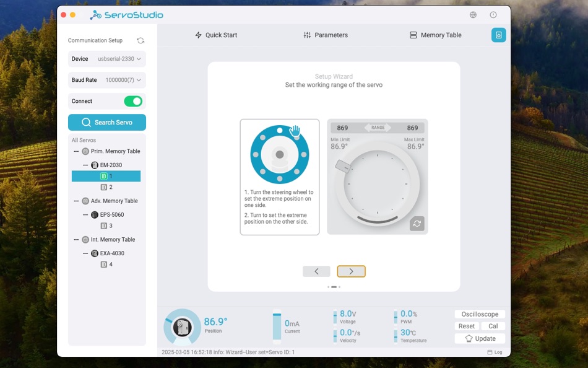This screenshot has width=588, height=368.
Task: Open the Device dropdown usbserial-2330
Action: [x=107, y=59]
